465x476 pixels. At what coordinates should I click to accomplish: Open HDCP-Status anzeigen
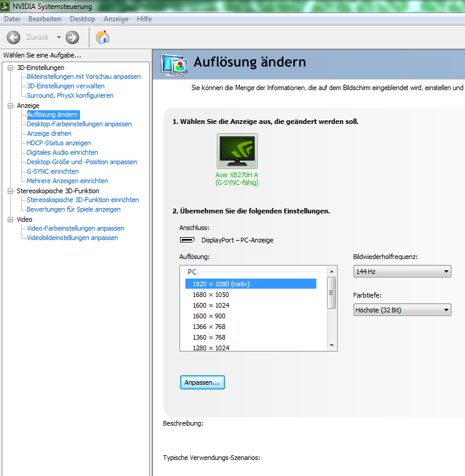[59, 143]
